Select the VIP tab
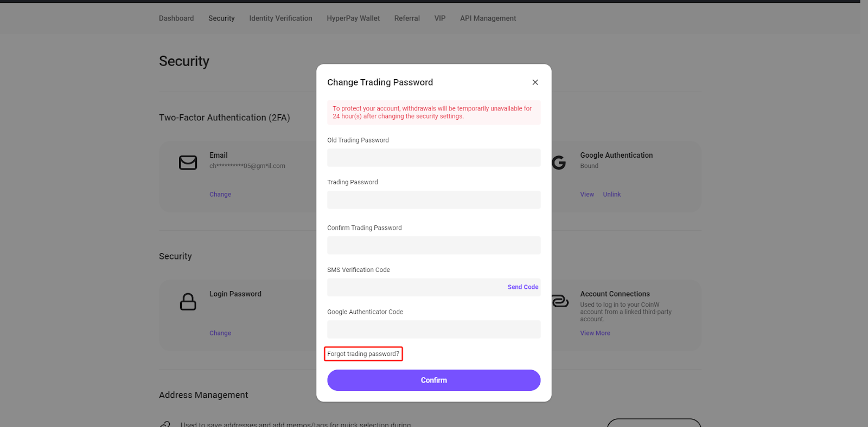Screen dimensions: 868x427 [x=439, y=18]
